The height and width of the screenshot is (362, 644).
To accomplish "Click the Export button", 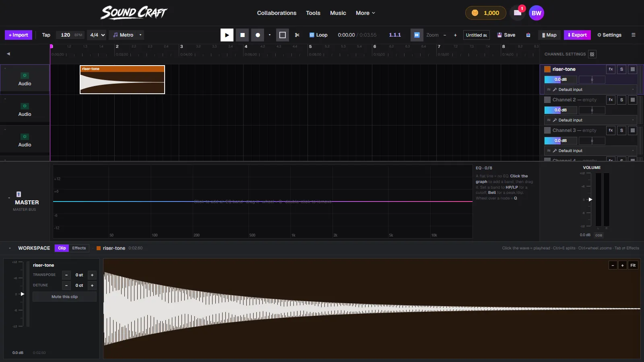I will (577, 35).
